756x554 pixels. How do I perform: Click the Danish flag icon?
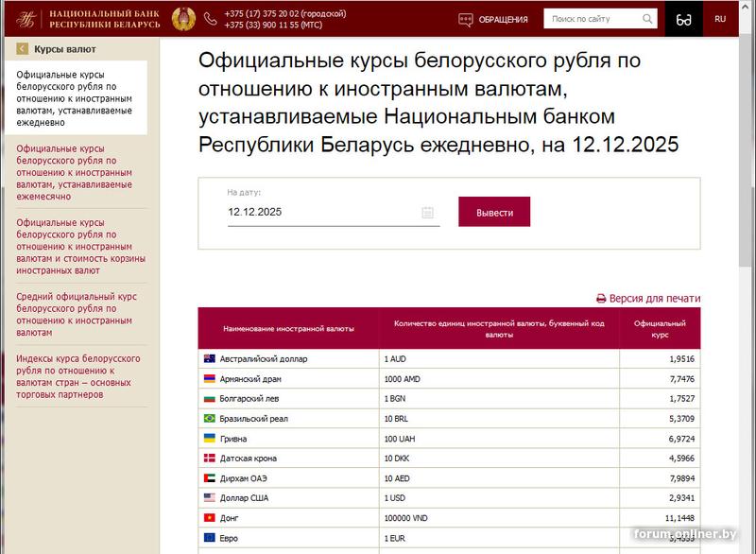pos(209,459)
